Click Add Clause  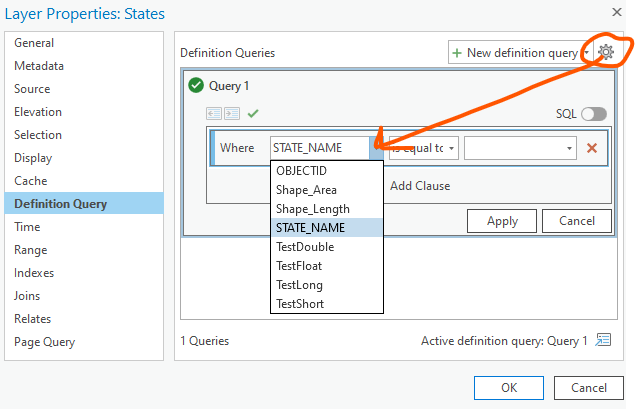coord(419,185)
